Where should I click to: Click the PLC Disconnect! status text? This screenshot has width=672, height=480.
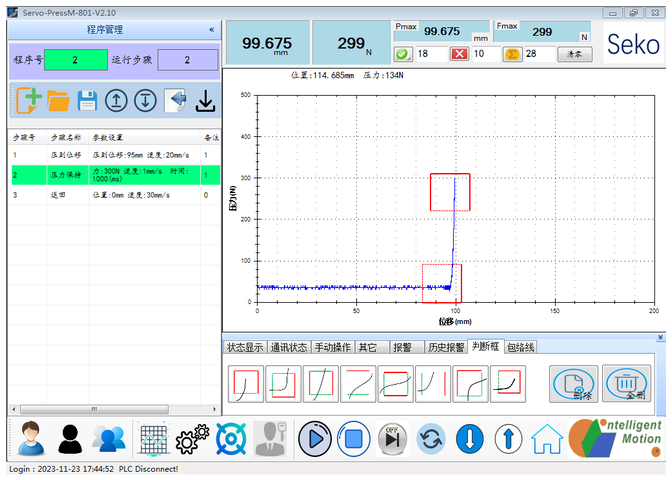point(148,469)
